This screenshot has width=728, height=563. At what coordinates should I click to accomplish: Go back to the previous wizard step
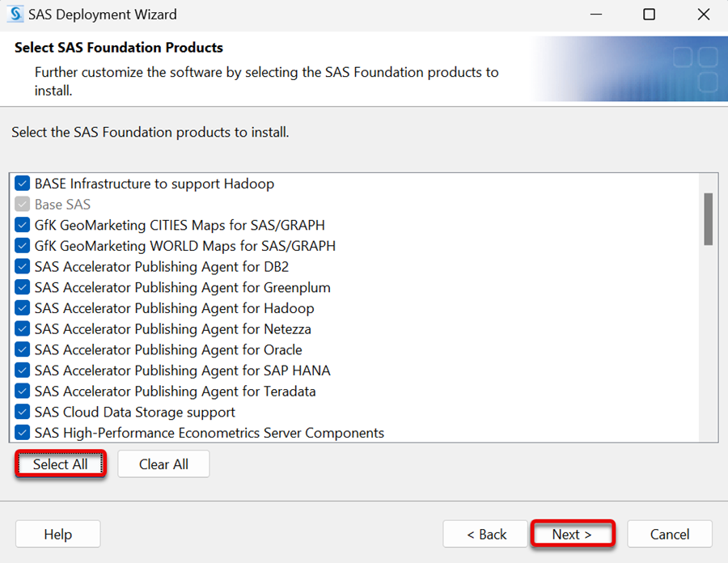pos(485,534)
